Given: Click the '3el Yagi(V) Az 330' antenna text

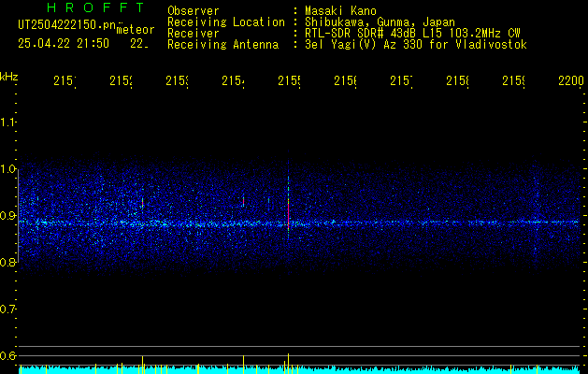Looking at the screenshot, I should tap(366, 45).
